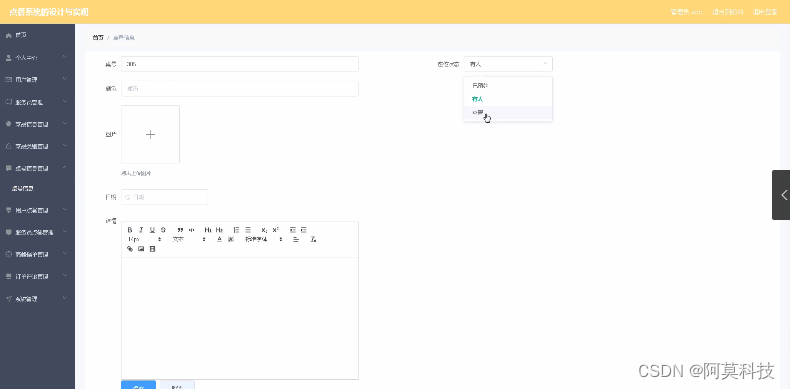The image size is (790, 389).
Task: Expand the 个人中心 sidebar menu
Action: (37, 57)
